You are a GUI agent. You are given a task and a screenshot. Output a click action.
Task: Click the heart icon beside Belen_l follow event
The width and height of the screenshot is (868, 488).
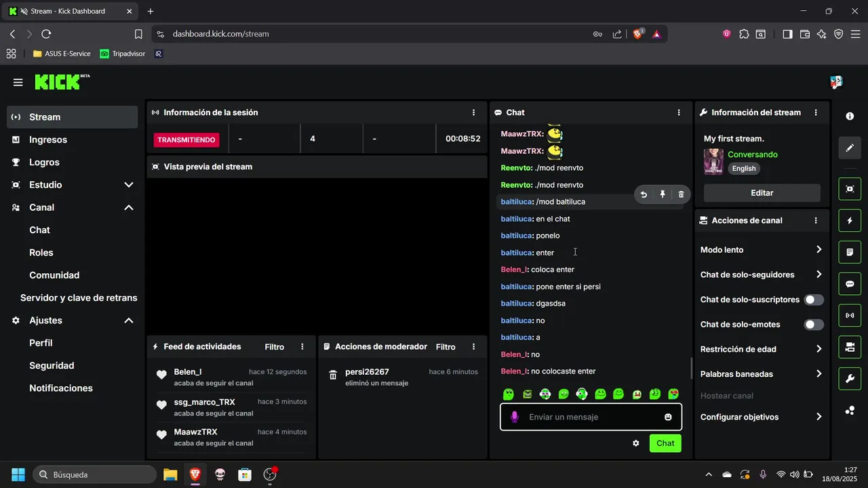(x=161, y=375)
